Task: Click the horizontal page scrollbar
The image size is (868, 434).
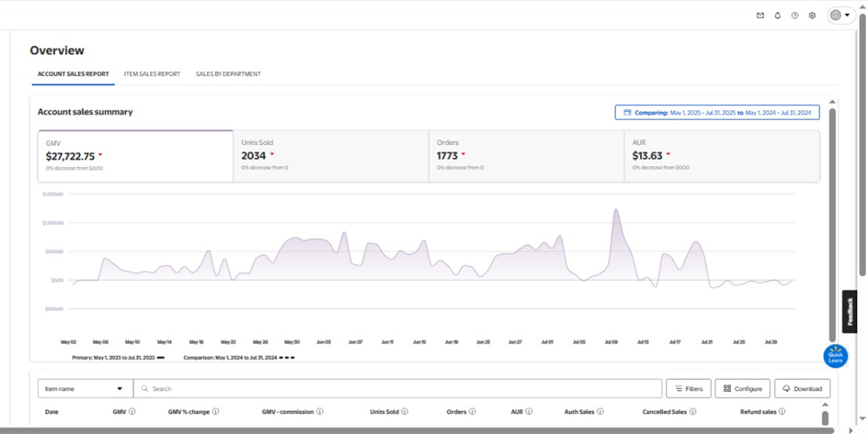Action: click(x=416, y=430)
